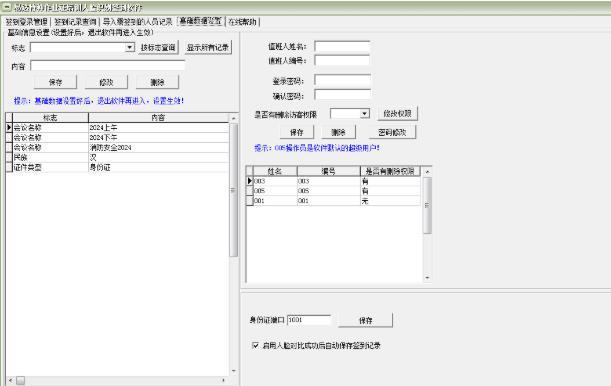The width and height of the screenshot is (611, 386).
Task: Click 删除 under the 内容 field
Action: [x=157, y=82]
